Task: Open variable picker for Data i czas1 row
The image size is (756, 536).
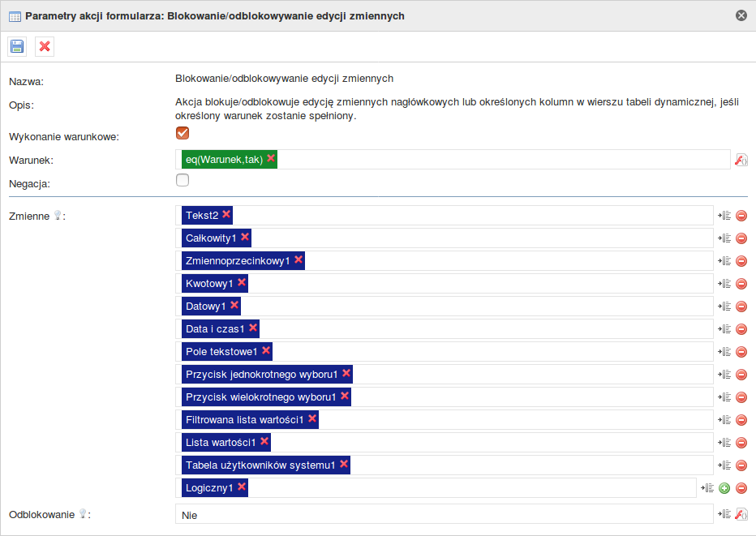Action: [x=724, y=328]
